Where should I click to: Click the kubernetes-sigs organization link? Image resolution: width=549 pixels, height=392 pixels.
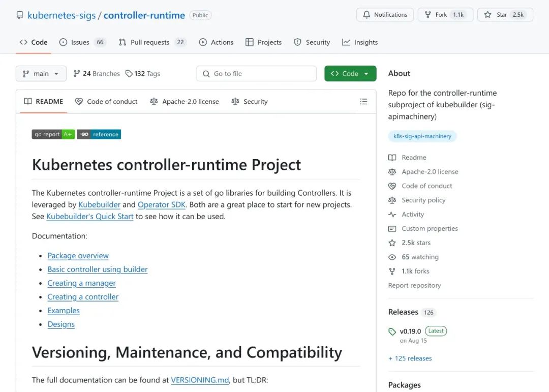pyautogui.click(x=62, y=15)
